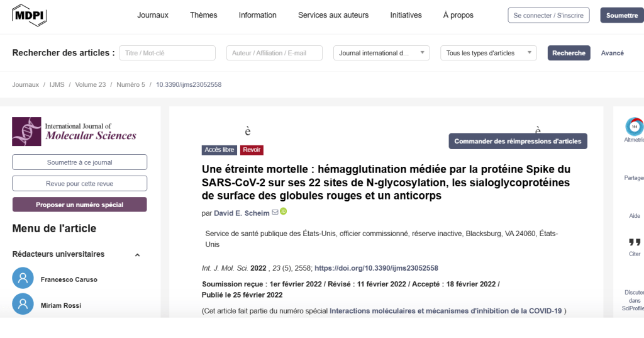644x338 pixels.
Task: Open the article DOI link
Action: point(376,268)
